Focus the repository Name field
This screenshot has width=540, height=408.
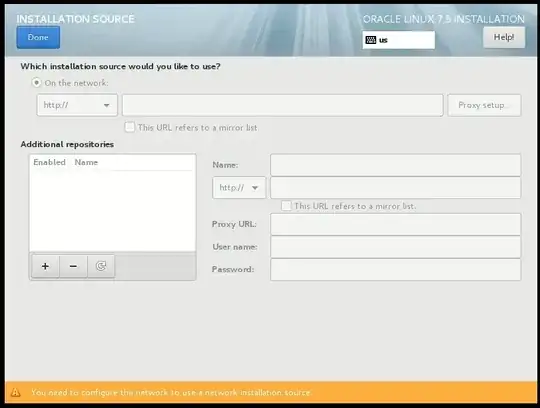[x=395, y=165]
